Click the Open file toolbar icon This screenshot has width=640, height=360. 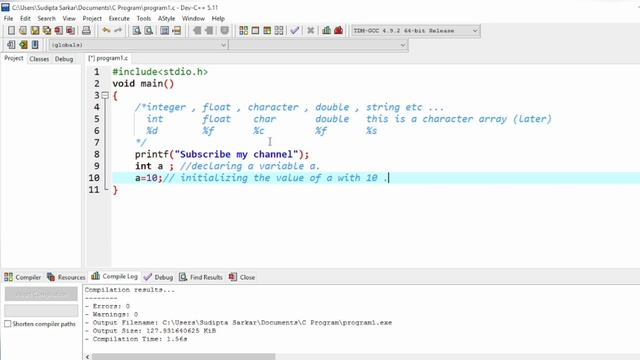coord(23,31)
